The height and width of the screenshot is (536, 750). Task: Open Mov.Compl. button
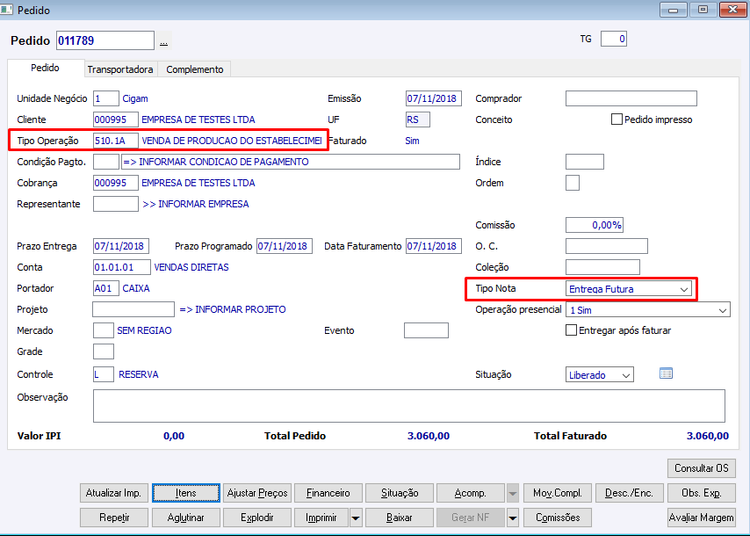(558, 493)
